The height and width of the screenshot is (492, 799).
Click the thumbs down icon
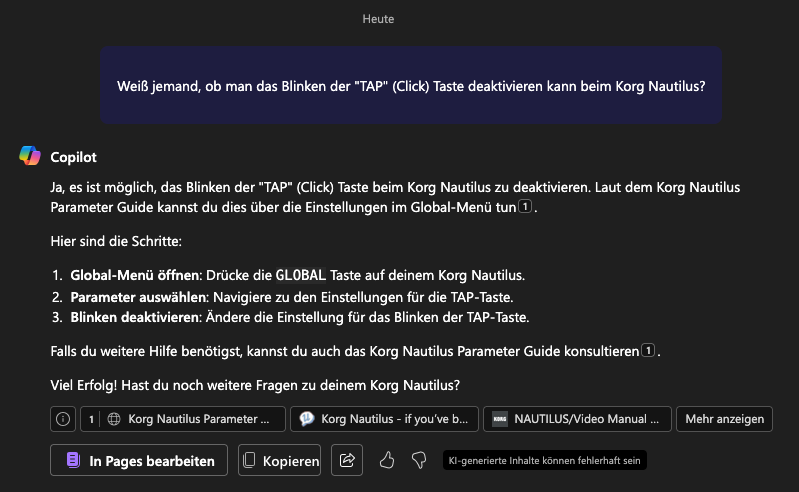[x=419, y=460]
